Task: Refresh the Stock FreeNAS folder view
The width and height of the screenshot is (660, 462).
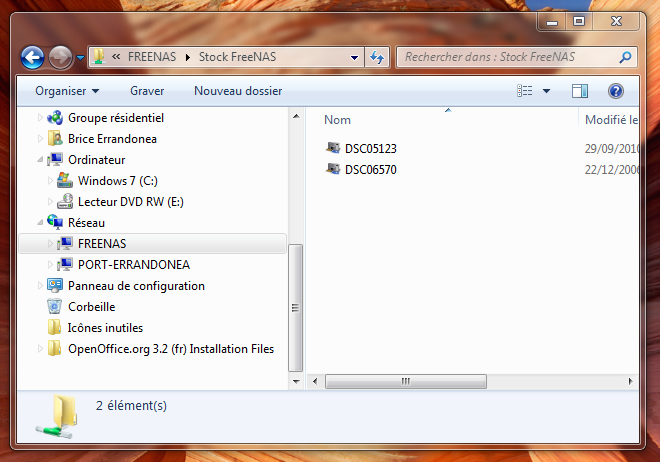Action: [x=377, y=57]
